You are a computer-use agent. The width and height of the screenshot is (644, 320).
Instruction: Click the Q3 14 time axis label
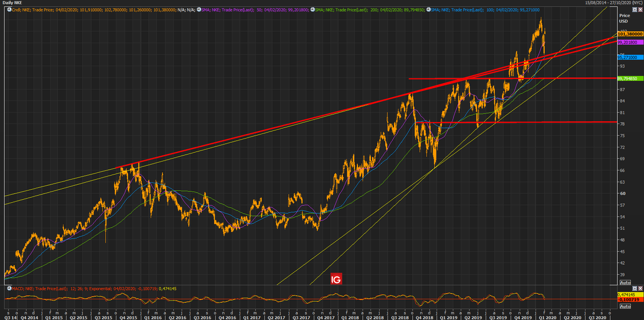click(11, 318)
